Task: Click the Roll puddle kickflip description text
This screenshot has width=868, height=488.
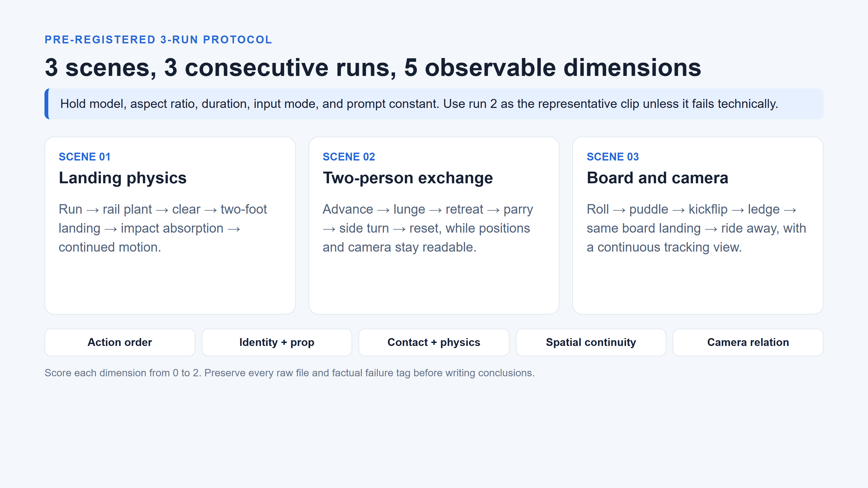Action: click(x=696, y=228)
